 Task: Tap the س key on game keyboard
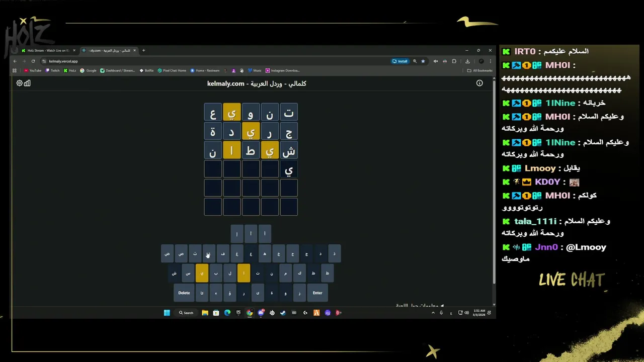[188, 273]
